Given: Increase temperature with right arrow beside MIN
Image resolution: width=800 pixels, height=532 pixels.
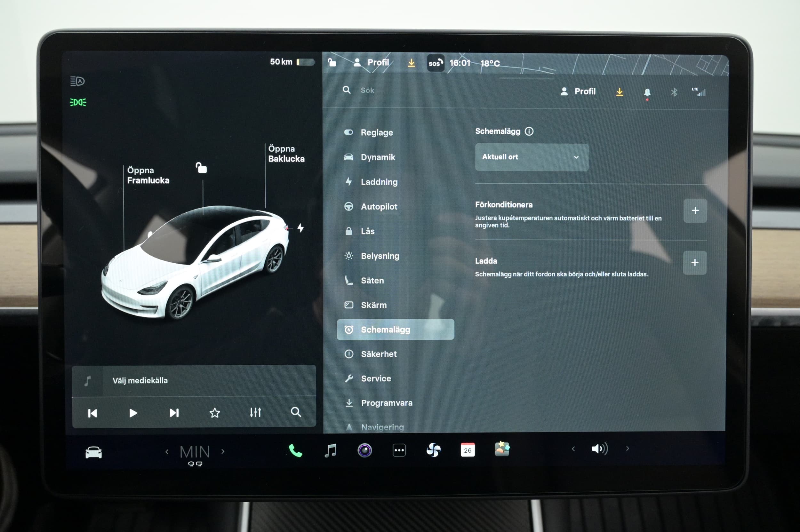Looking at the screenshot, I should (x=223, y=452).
